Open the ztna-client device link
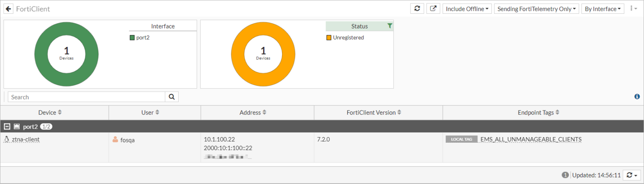 point(26,139)
